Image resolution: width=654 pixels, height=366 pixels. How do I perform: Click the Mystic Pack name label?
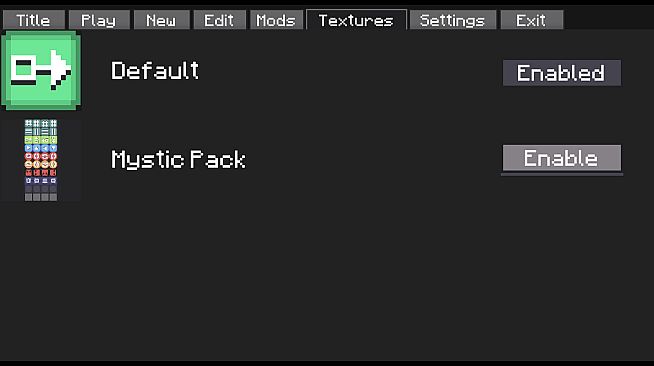click(x=179, y=160)
